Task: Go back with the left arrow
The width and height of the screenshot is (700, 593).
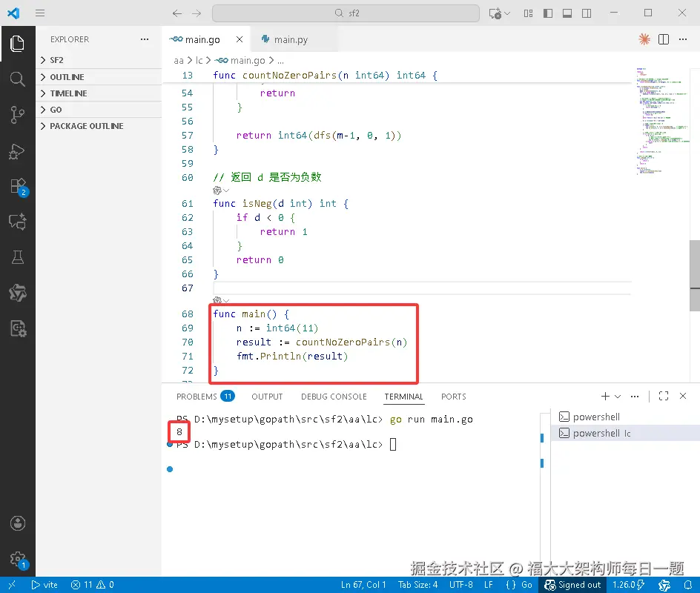Action: click(177, 13)
